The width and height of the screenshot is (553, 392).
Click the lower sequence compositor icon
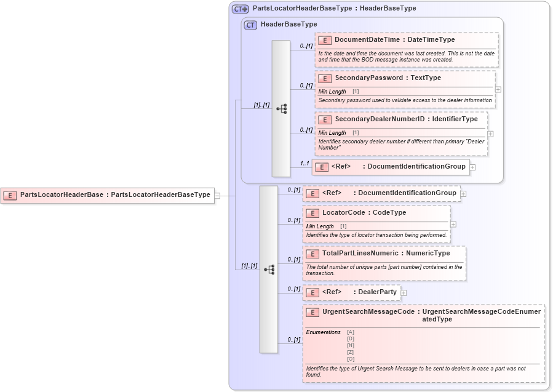coord(269,268)
